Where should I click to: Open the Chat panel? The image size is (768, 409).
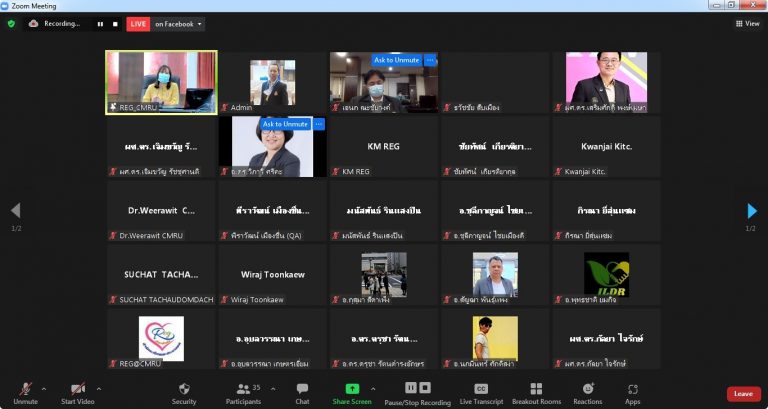(302, 392)
